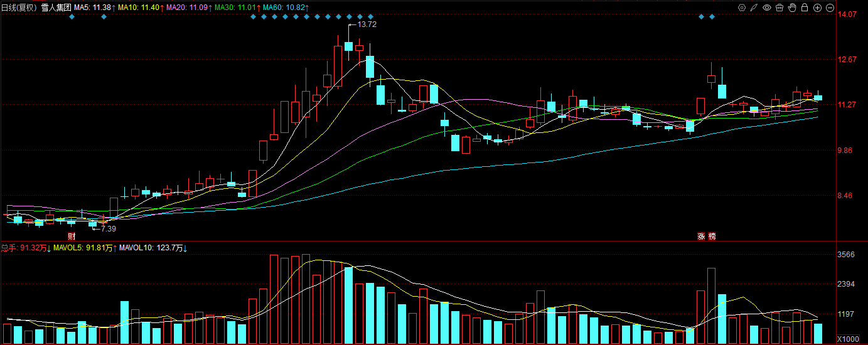The image size is (868, 345).
Task: Click the 1197 volume axis label
Action: click(x=847, y=314)
